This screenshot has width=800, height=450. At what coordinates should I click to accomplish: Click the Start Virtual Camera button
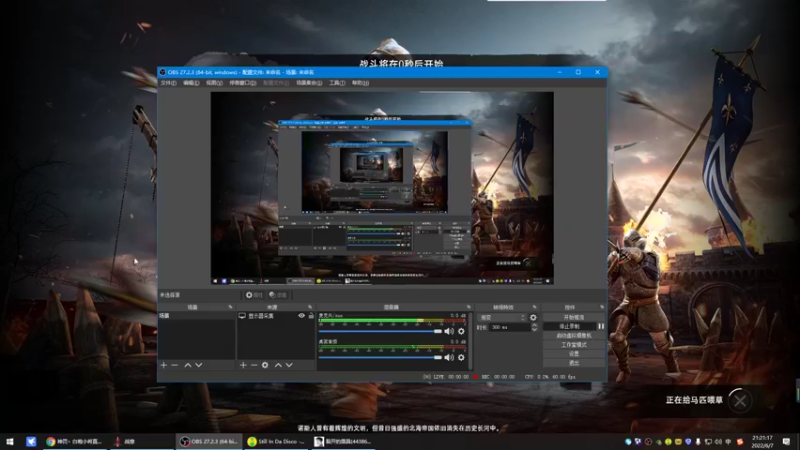pos(574,336)
